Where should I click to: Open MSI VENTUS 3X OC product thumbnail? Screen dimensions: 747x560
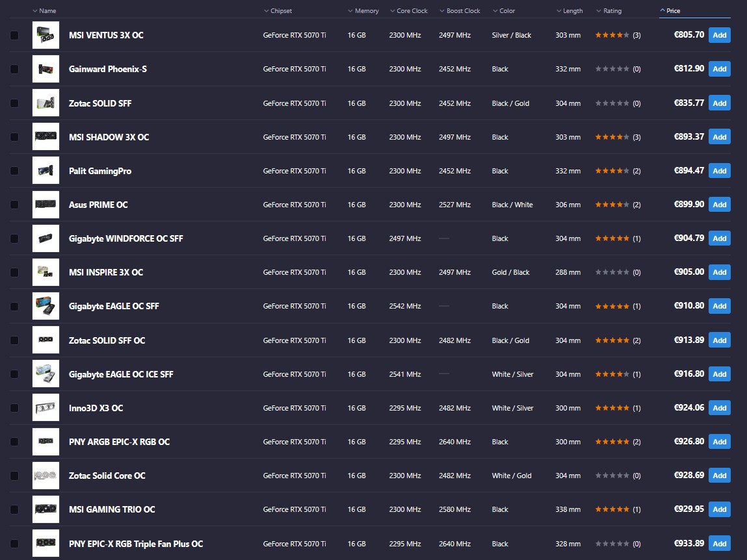[x=46, y=35]
